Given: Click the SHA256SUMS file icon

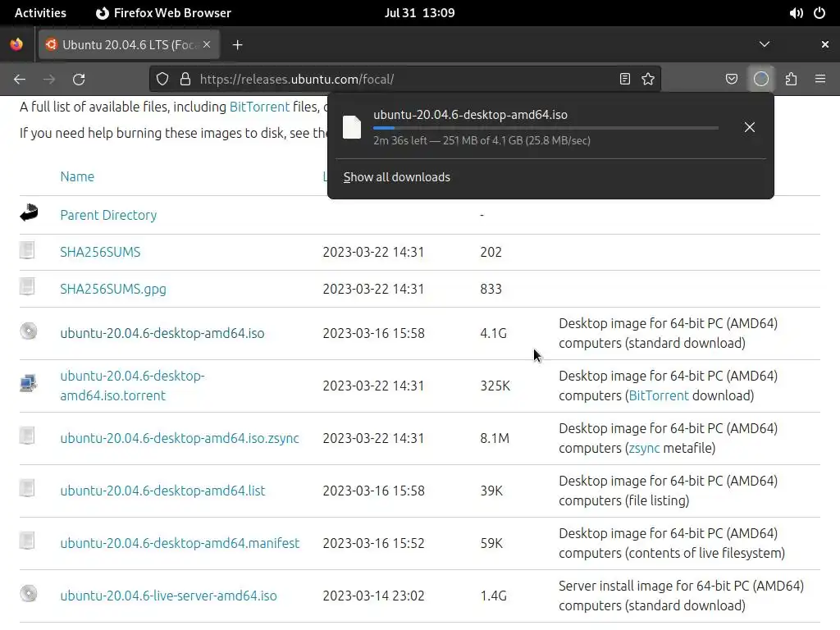Looking at the screenshot, I should (x=27, y=250).
